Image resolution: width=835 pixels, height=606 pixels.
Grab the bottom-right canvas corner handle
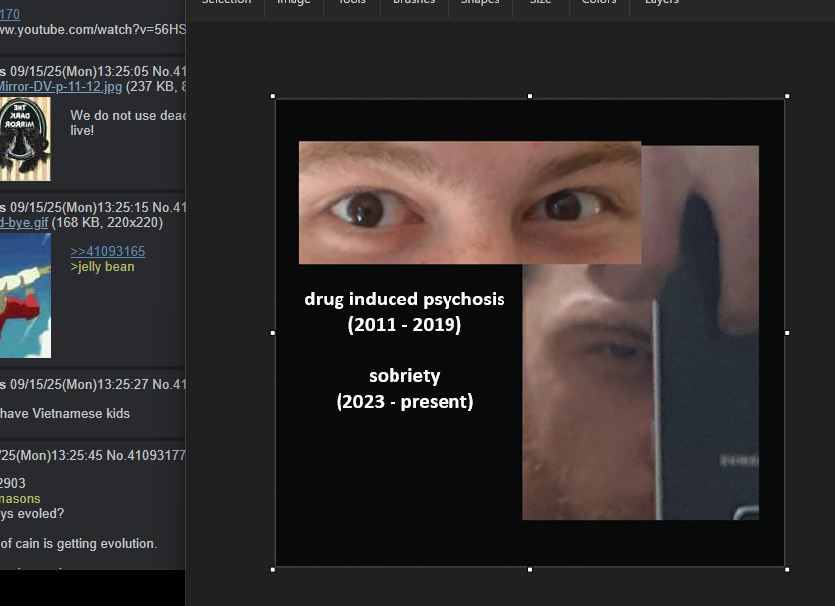click(787, 569)
